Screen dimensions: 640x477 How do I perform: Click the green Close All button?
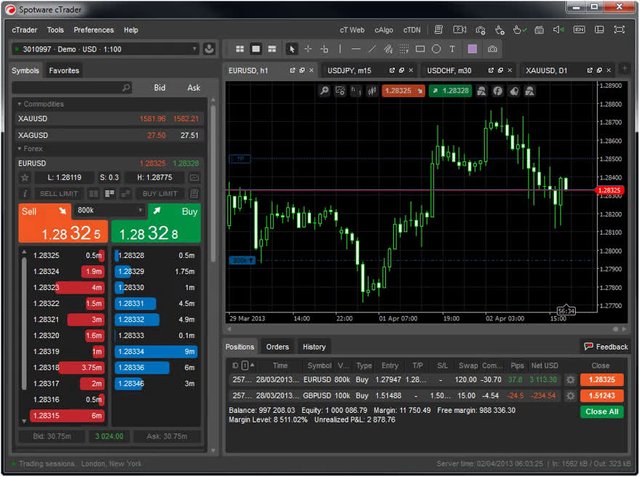pyautogui.click(x=602, y=412)
